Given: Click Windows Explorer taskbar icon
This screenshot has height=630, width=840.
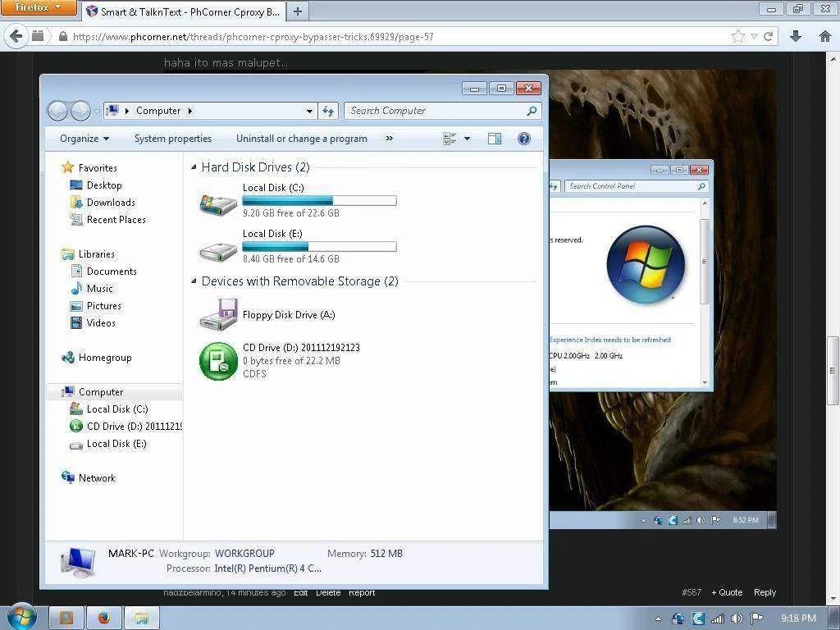Looking at the screenshot, I should [x=142, y=619].
